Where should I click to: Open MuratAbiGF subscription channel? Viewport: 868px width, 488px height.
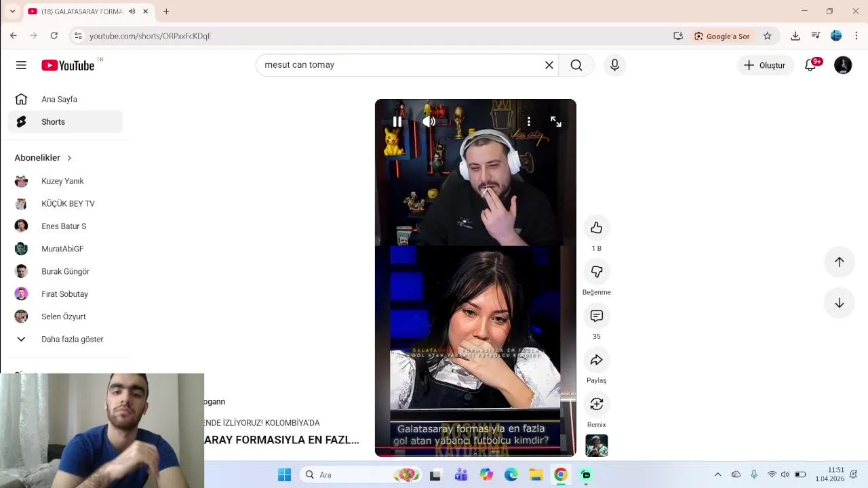click(x=65, y=249)
